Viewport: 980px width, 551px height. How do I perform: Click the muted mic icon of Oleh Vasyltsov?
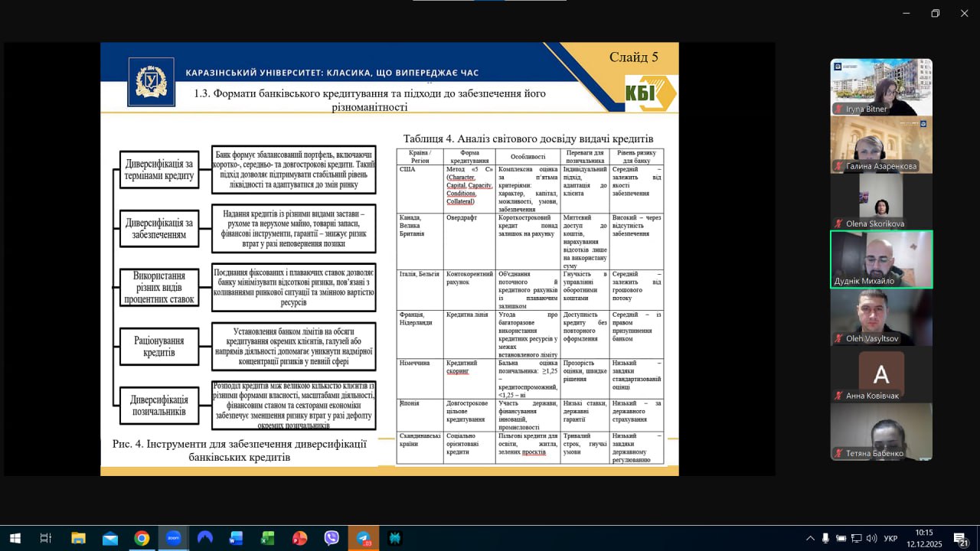(839, 339)
